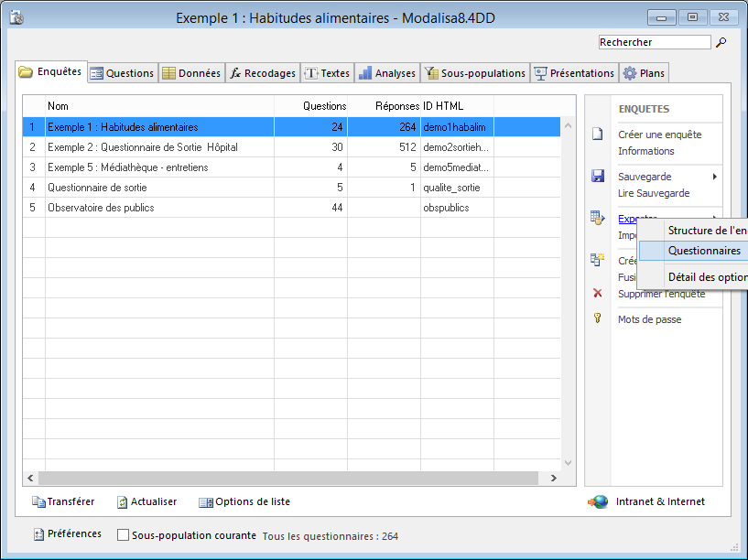Click the Transférer button

63,501
